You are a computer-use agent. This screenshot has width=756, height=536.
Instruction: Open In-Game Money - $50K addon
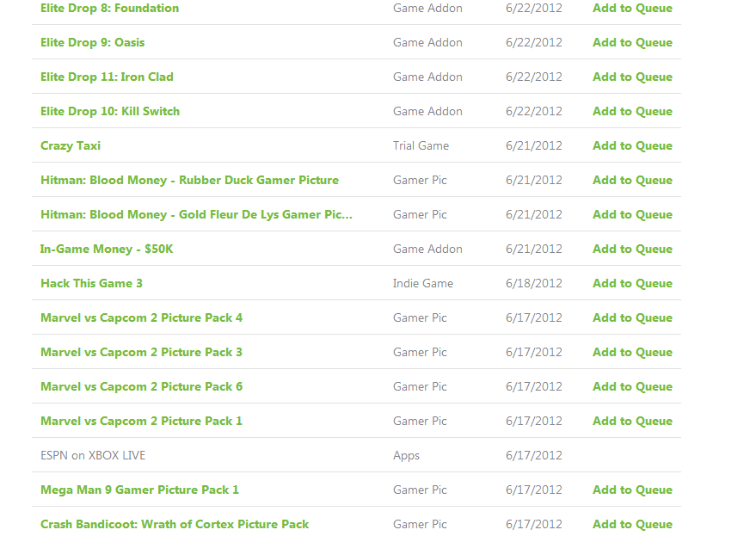pos(107,249)
